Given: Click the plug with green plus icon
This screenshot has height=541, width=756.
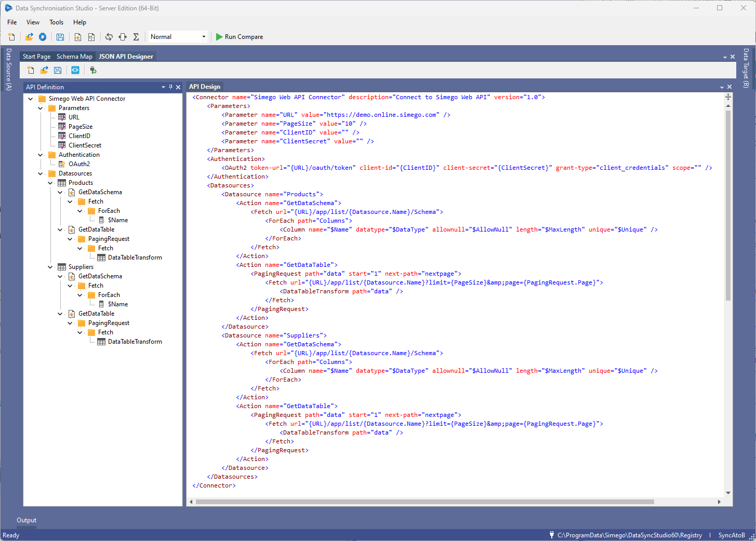Looking at the screenshot, I should click(93, 70).
